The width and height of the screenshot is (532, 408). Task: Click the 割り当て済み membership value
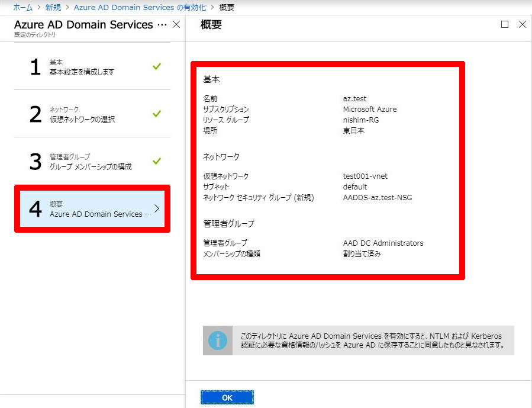[362, 253]
